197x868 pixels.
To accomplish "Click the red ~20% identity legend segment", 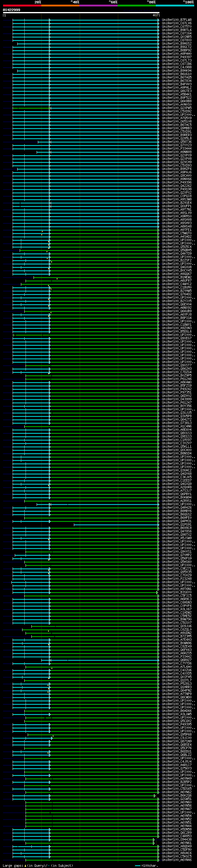I will (22, 6).
